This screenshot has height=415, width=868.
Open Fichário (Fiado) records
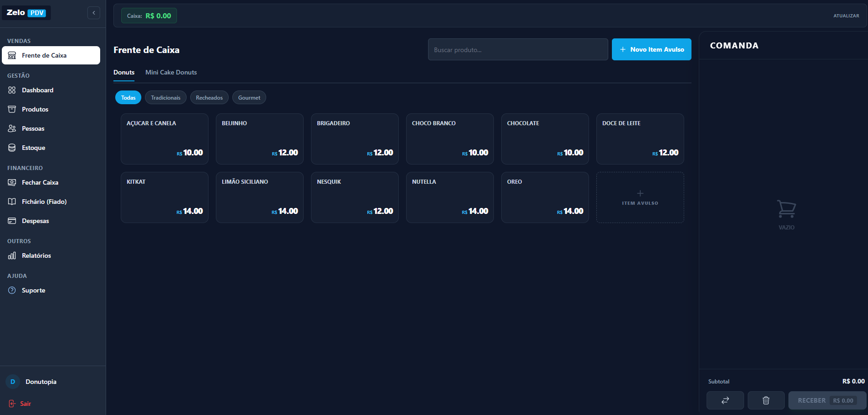tap(44, 202)
